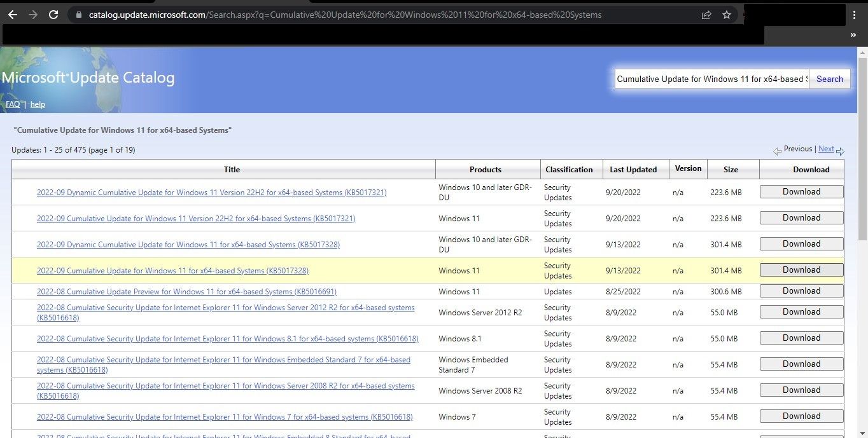Click the quoted search term heading above results

pos(123,130)
